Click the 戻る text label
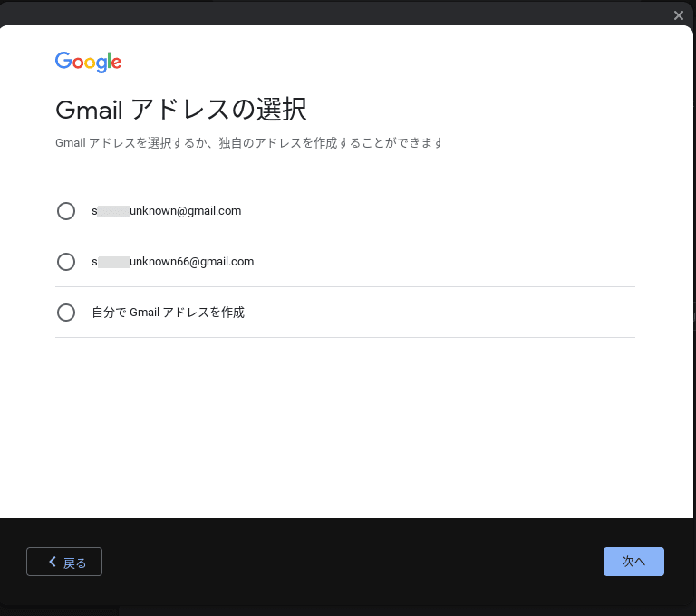The image size is (696, 616). pos(74,563)
